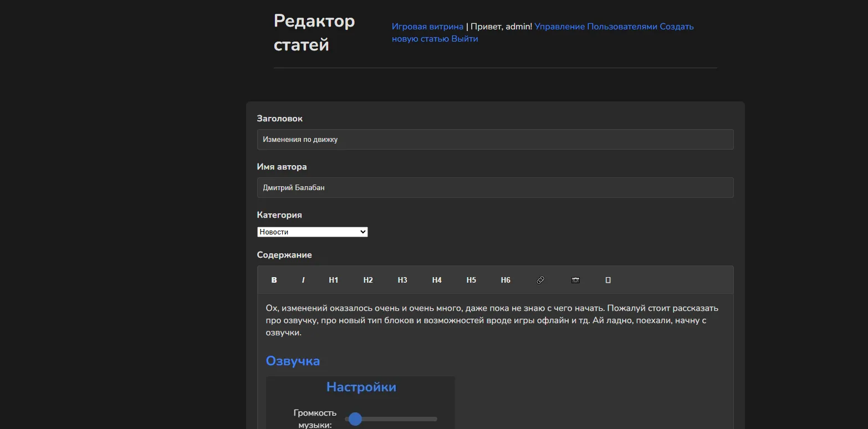868x429 pixels.
Task: Apply H4 heading style
Action: 437,280
